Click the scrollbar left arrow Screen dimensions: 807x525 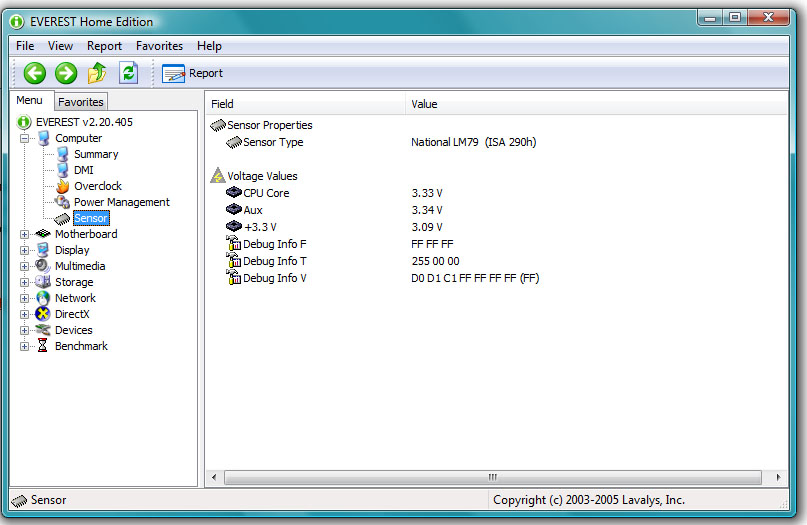pos(214,477)
